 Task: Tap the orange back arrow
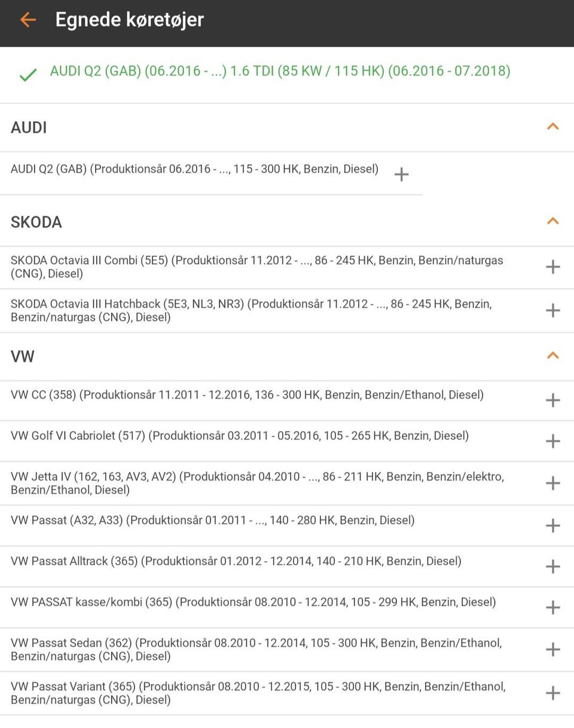(28, 20)
